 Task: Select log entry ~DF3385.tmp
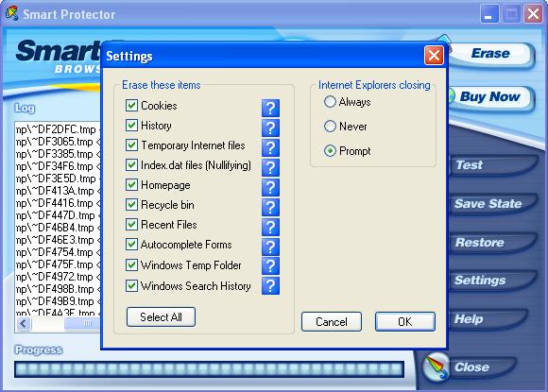tap(58, 154)
